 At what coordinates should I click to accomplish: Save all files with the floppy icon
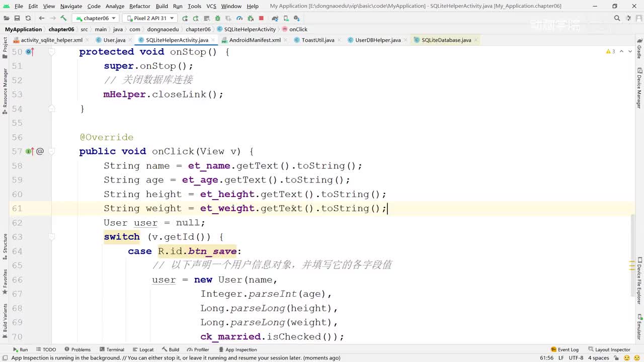18,18
